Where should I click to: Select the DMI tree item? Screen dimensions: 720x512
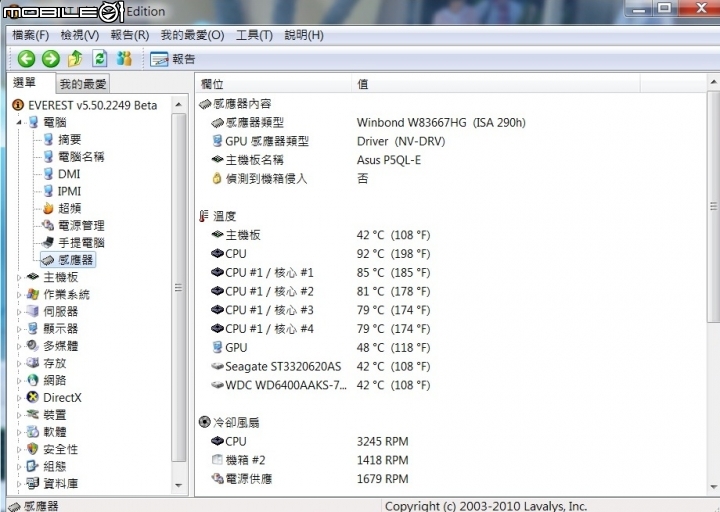pyautogui.click(x=69, y=174)
